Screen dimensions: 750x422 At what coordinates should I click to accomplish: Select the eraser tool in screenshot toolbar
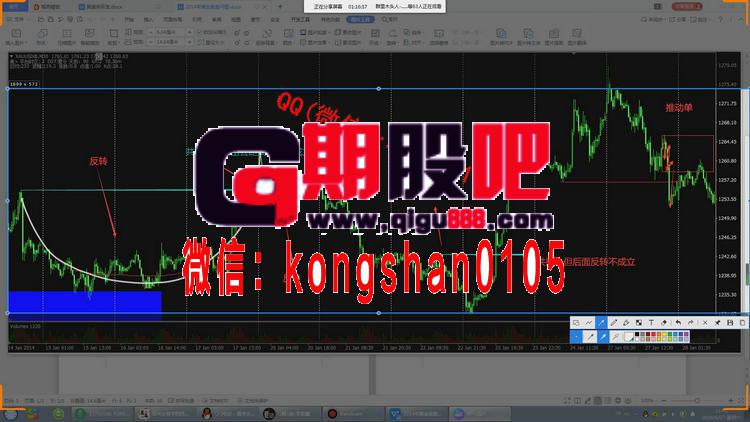tap(664, 323)
